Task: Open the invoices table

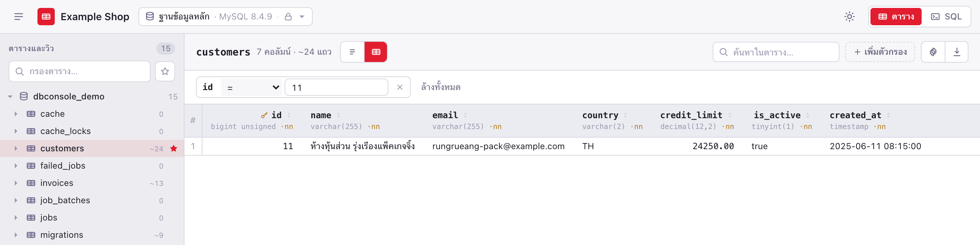Action: click(x=92, y=183)
